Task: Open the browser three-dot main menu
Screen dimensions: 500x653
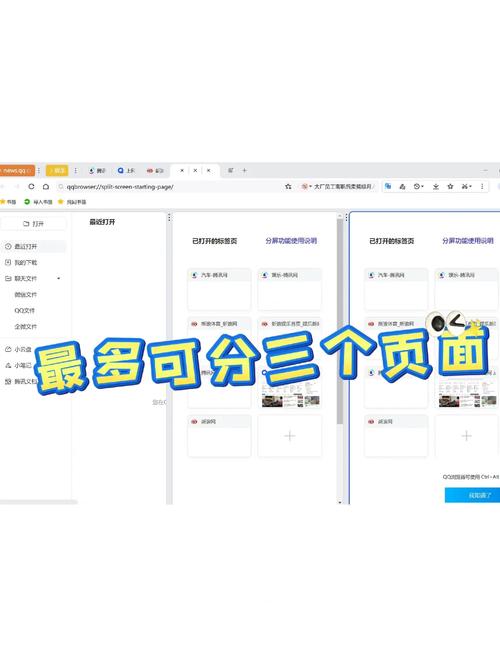Action: point(482,187)
